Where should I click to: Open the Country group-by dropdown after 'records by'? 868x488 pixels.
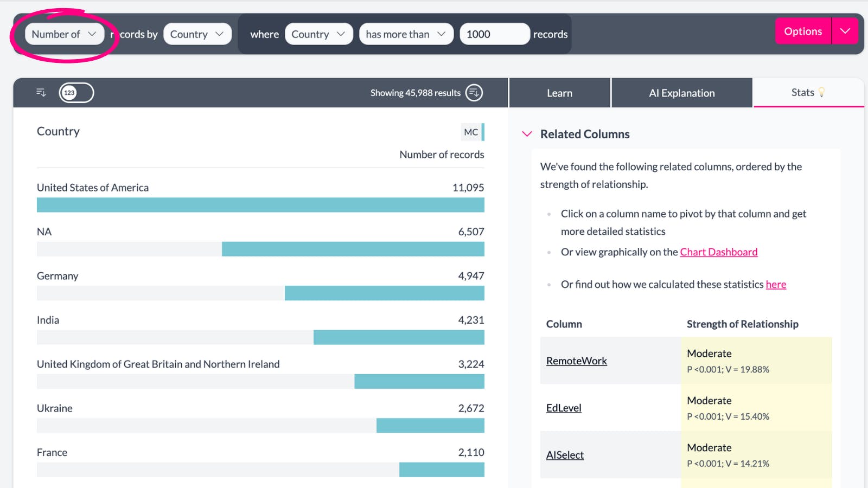click(197, 34)
